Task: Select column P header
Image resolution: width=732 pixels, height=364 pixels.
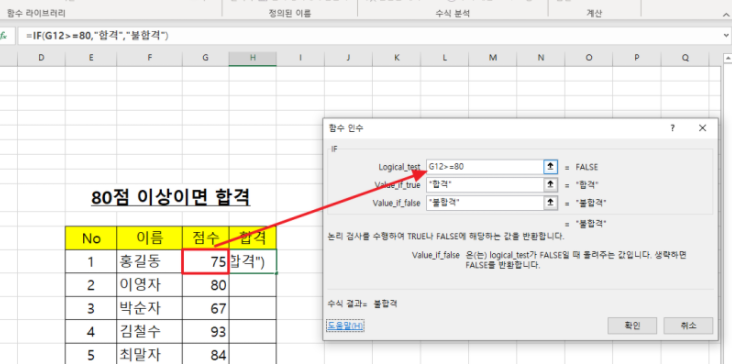Action: click(637, 58)
